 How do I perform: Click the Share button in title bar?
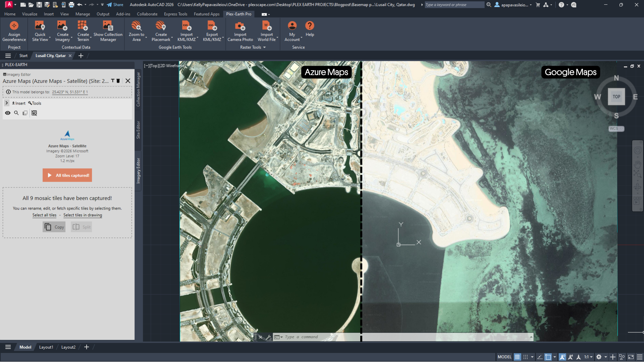(x=115, y=5)
